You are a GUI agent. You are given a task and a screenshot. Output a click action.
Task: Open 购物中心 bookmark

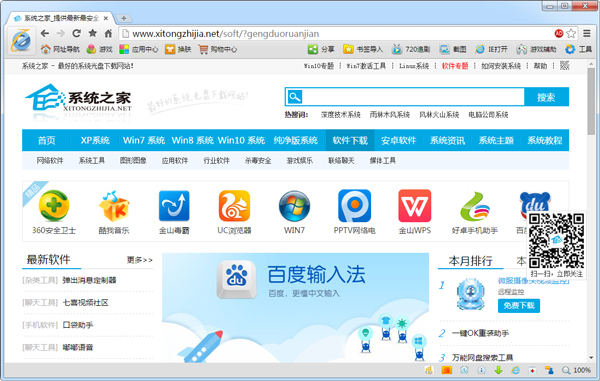[218, 49]
